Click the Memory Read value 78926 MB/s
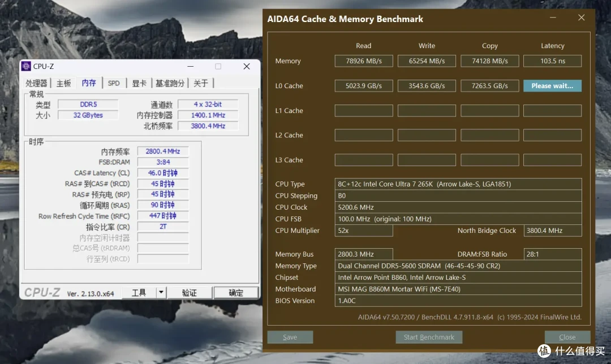This screenshot has height=364, width=611. pos(364,61)
